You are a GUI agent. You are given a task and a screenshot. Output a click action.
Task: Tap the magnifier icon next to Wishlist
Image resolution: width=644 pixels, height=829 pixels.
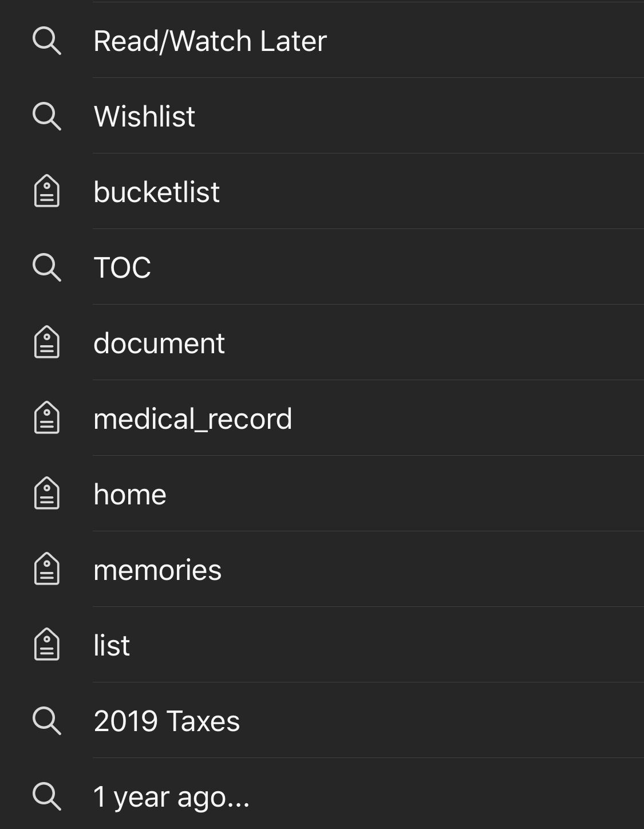[46, 116]
